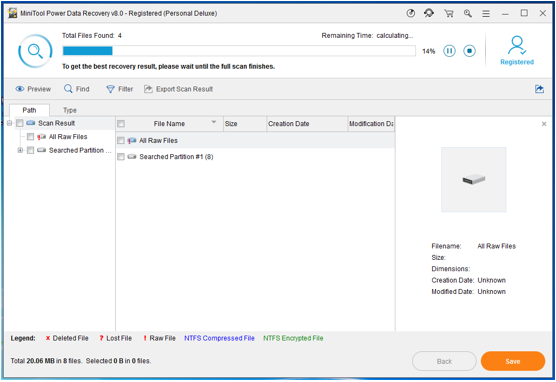Click the support headset icon in title bar
This screenshot has width=556, height=382.
tap(429, 13)
